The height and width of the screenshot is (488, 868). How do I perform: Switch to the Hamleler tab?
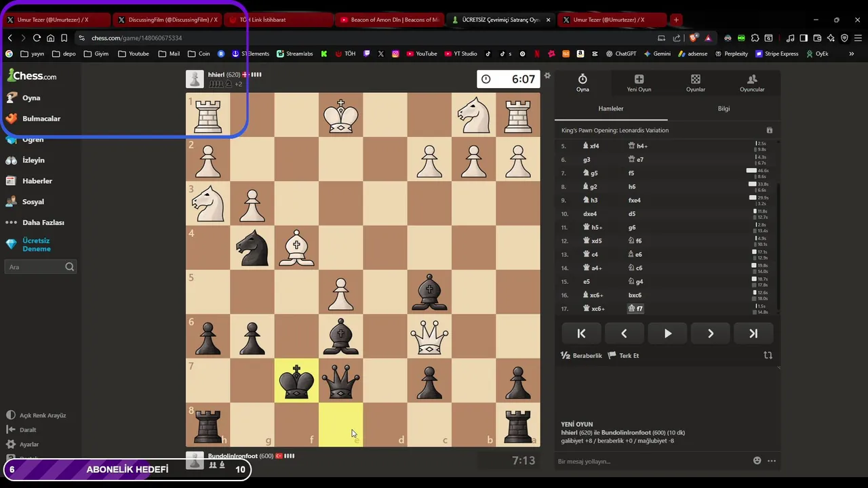coord(610,108)
